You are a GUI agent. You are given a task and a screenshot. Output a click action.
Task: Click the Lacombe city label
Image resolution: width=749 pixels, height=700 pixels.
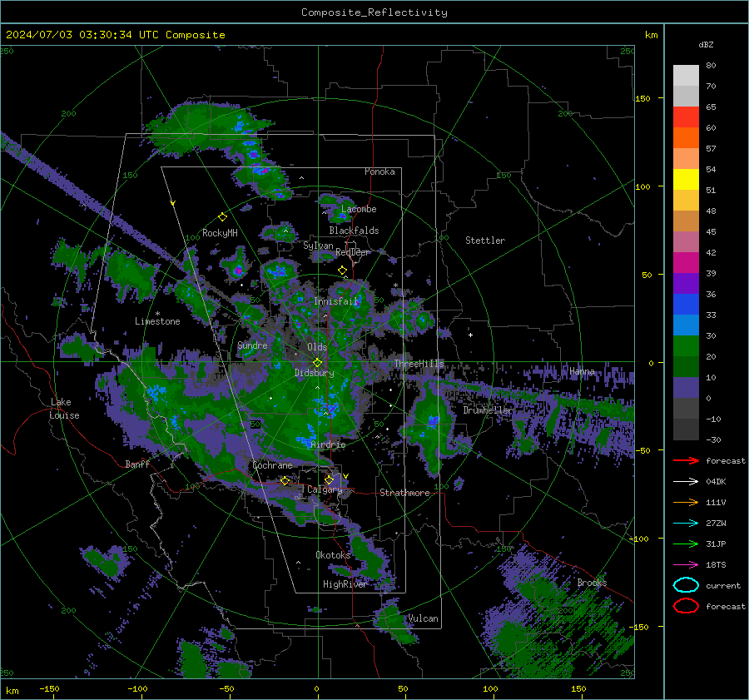(359, 209)
